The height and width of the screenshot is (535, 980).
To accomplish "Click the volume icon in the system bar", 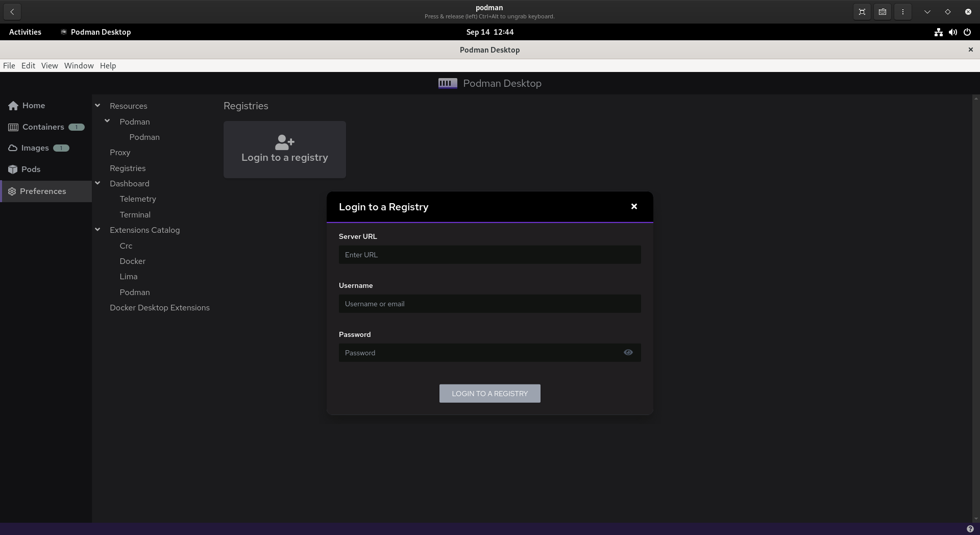I will (x=953, y=32).
